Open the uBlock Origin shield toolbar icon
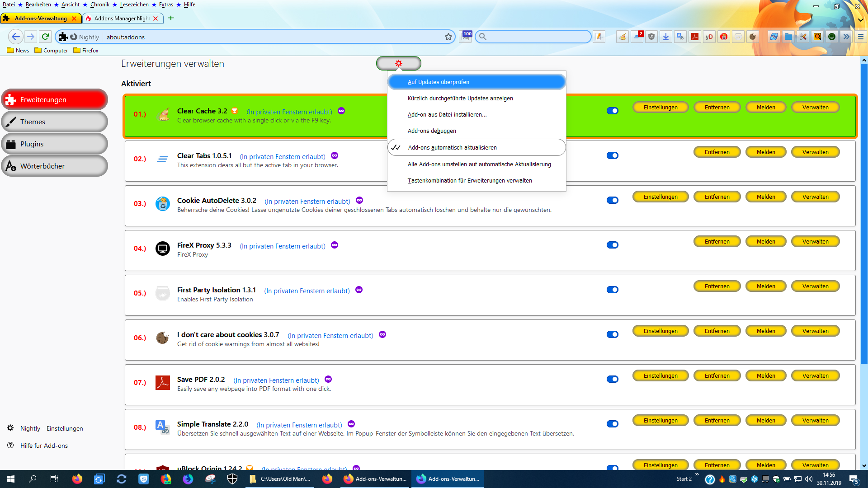Viewport: 868px width, 488px height. pos(651,37)
